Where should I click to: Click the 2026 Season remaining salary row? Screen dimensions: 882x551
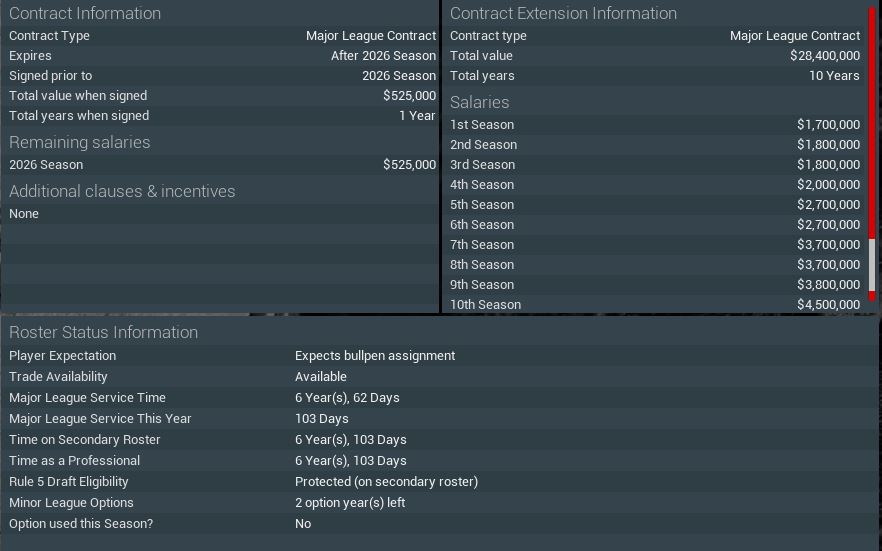tap(222, 165)
